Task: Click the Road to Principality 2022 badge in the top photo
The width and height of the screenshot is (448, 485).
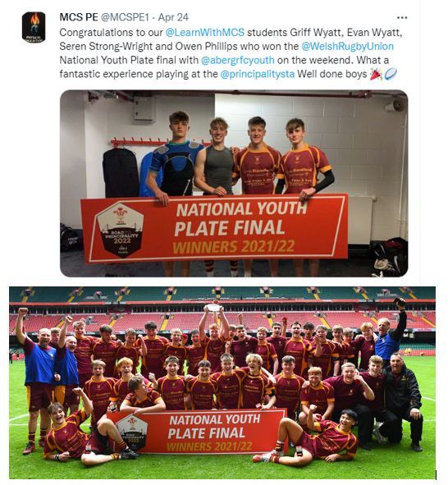Action: tap(120, 230)
